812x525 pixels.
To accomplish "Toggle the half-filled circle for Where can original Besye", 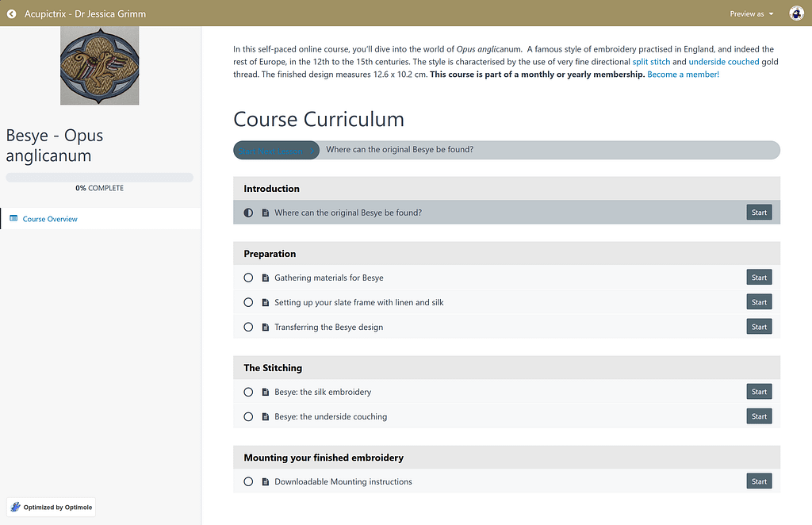I will click(248, 213).
